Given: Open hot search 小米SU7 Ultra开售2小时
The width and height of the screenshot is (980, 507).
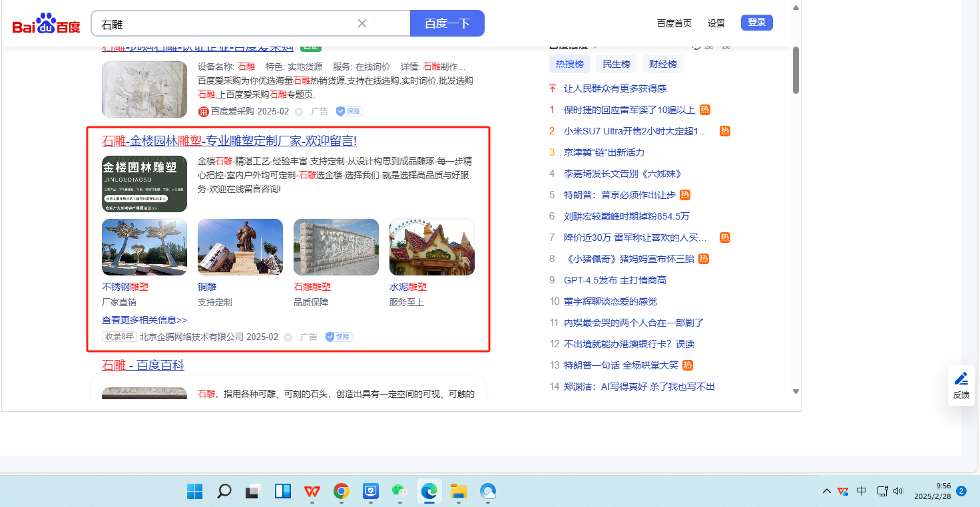Looking at the screenshot, I should 636,131.
